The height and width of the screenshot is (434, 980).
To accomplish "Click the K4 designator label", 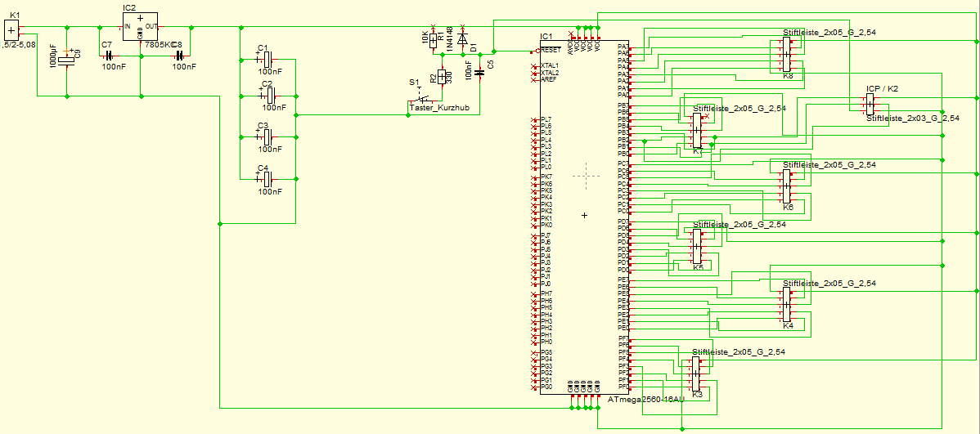I will [x=788, y=326].
